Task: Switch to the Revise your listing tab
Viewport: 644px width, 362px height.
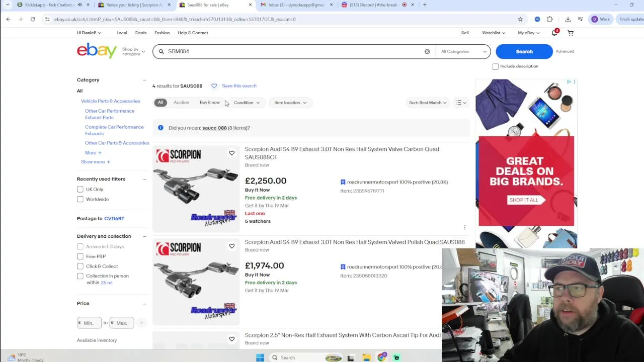Action: coord(134,5)
